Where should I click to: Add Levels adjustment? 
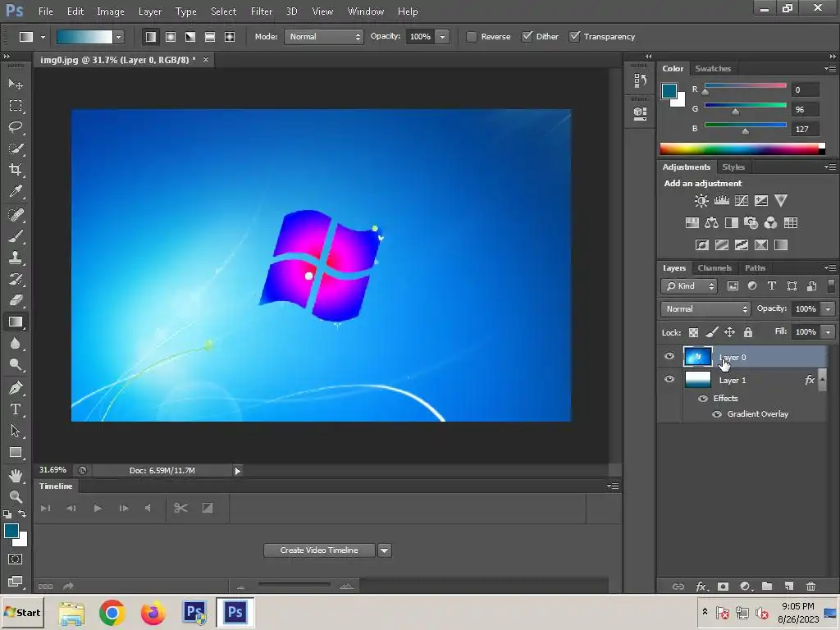coord(722,201)
